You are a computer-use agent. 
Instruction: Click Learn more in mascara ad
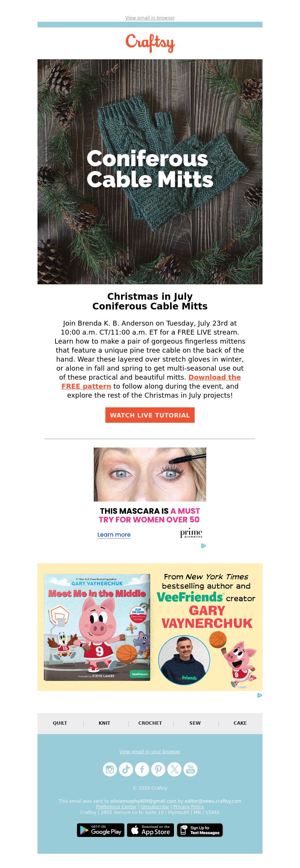[114, 535]
